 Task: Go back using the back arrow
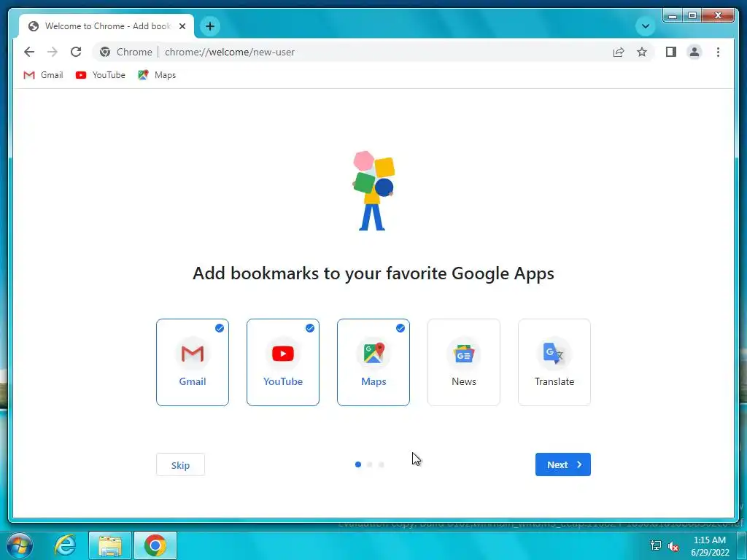coord(29,52)
